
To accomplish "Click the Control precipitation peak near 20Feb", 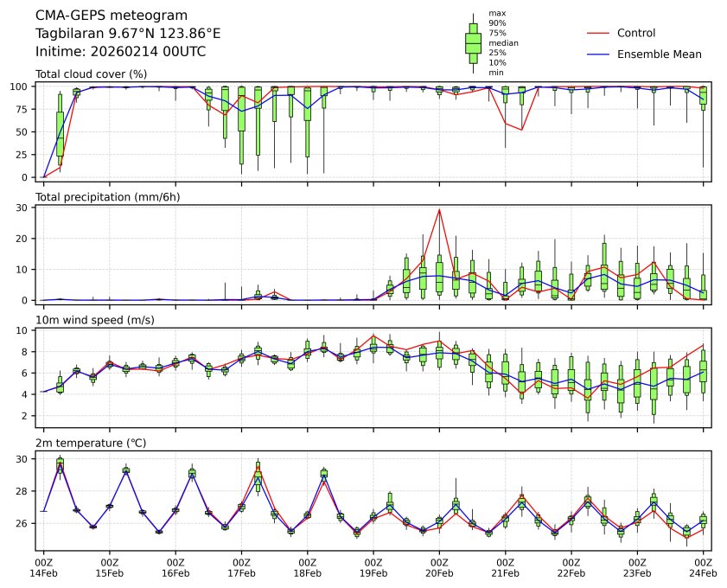I will (439, 209).
